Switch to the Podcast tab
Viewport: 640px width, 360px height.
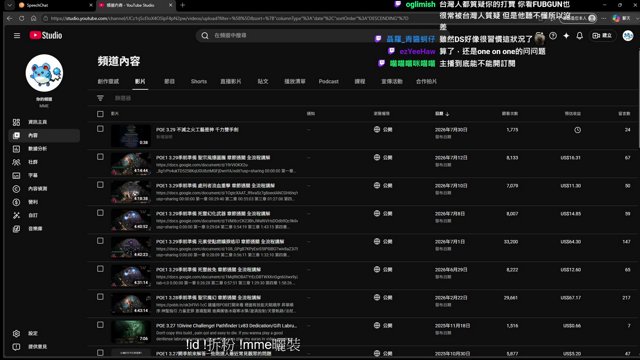pos(329,82)
